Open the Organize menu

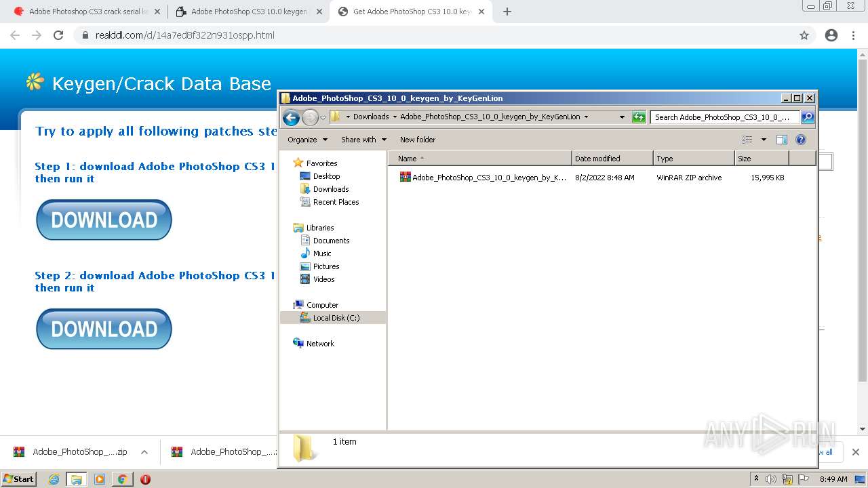point(307,140)
